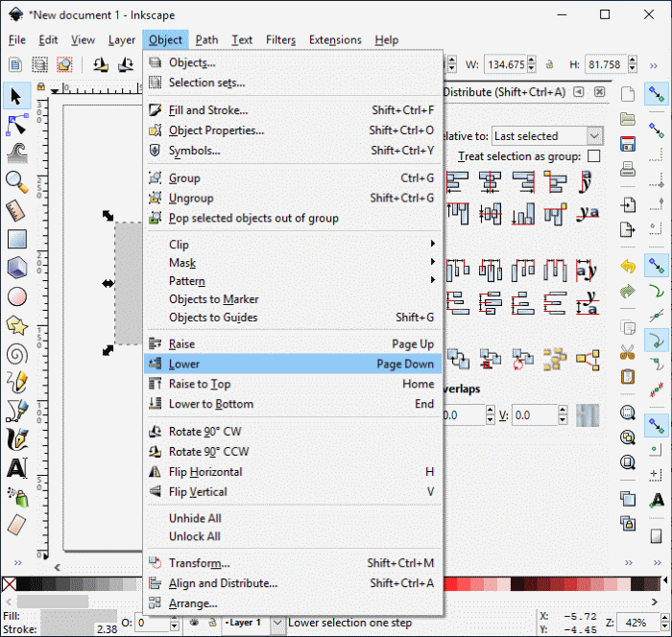Choose Align and Distribute menu item

[x=293, y=583]
